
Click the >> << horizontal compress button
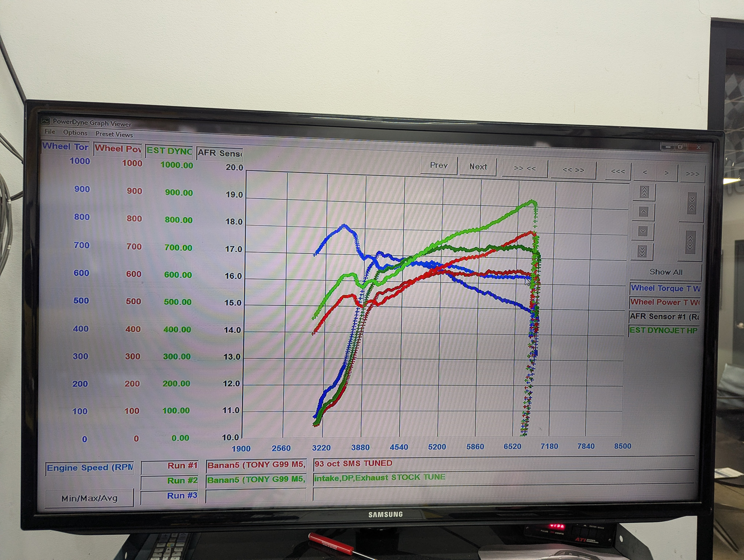(525, 169)
